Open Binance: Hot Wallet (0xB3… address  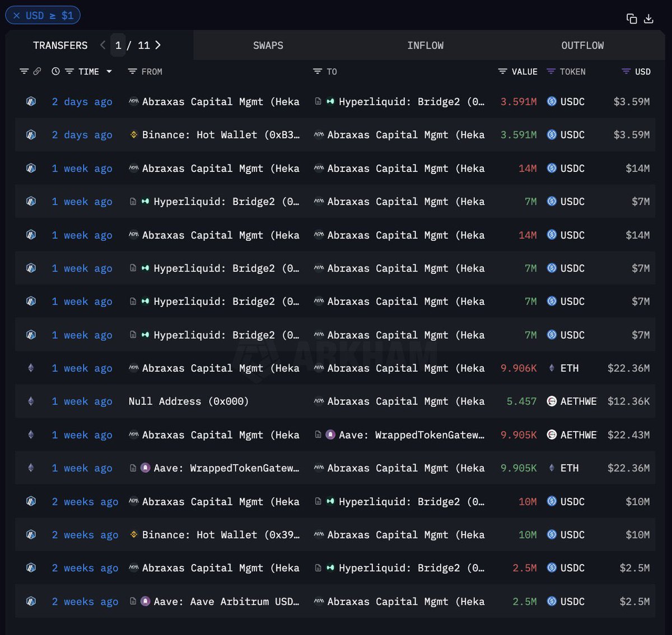tap(221, 135)
